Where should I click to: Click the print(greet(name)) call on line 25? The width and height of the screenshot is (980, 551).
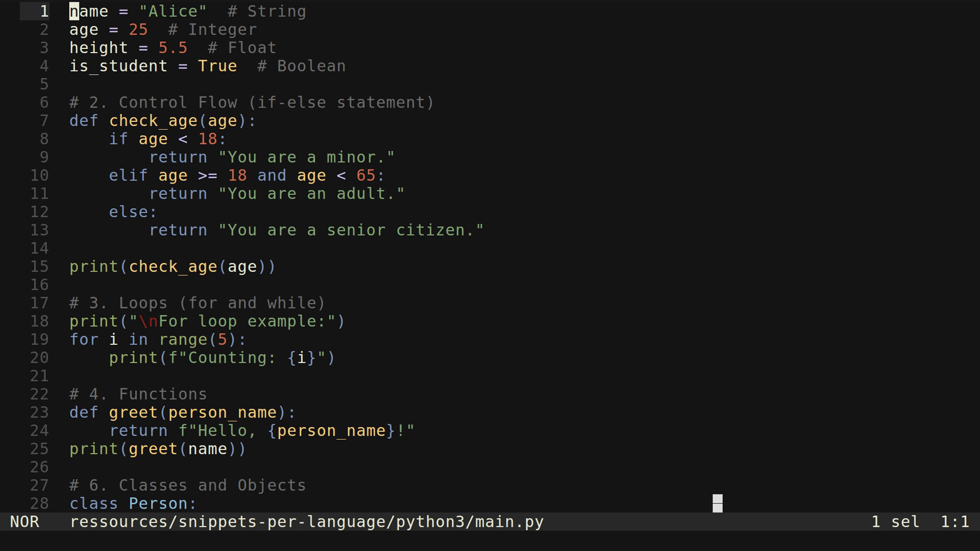(x=157, y=449)
